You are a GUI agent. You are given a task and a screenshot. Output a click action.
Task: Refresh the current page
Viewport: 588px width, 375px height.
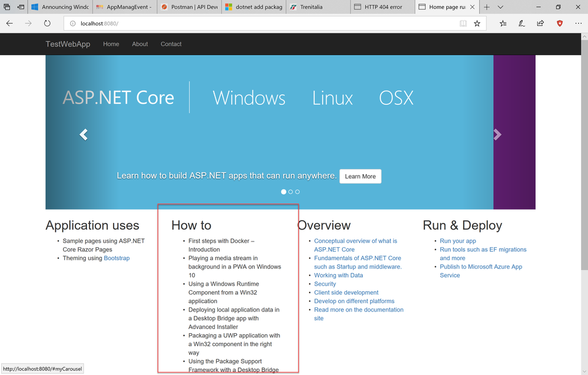(47, 23)
